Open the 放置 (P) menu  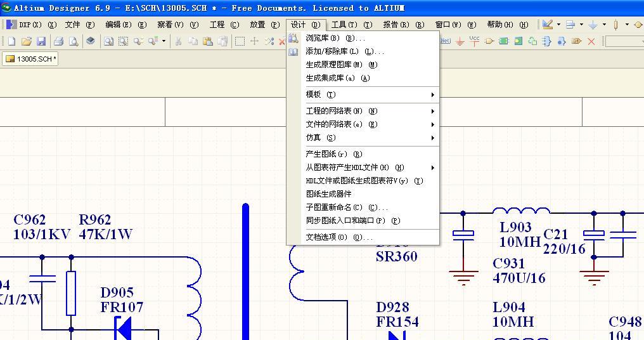[265, 25]
